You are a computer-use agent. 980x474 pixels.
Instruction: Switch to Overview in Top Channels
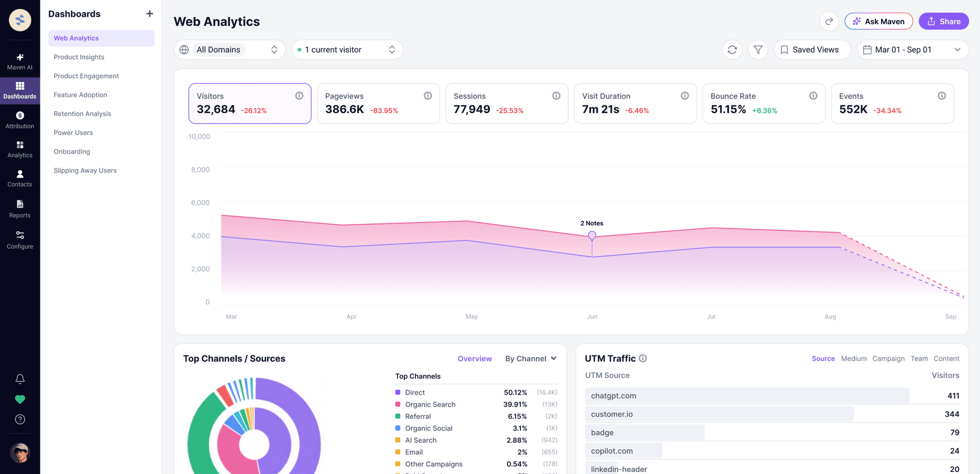pos(475,359)
